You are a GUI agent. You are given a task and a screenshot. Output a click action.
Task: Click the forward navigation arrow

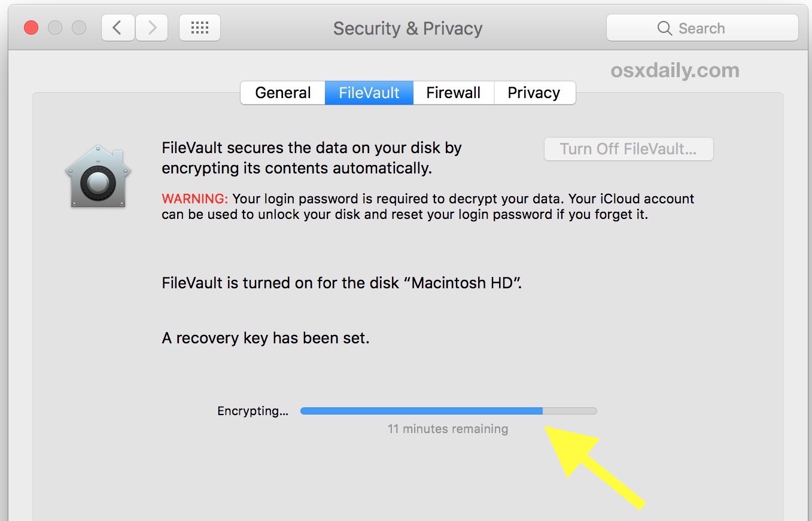pyautogui.click(x=152, y=28)
